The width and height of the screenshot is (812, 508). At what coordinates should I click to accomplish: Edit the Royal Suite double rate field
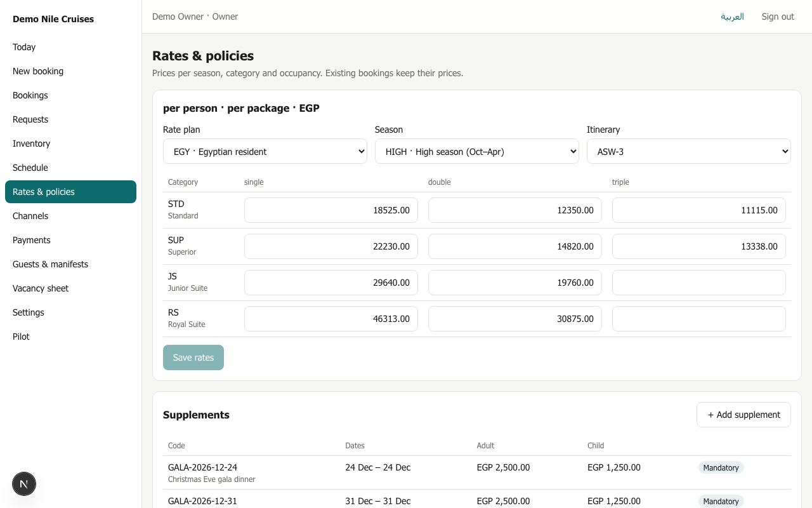(515, 319)
